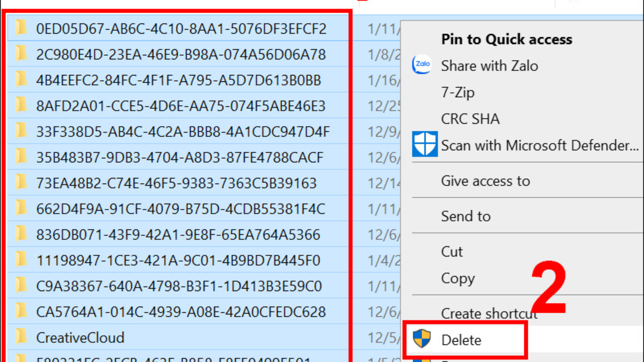
Task: Choose Copy from the context menu
Action: pos(458,278)
